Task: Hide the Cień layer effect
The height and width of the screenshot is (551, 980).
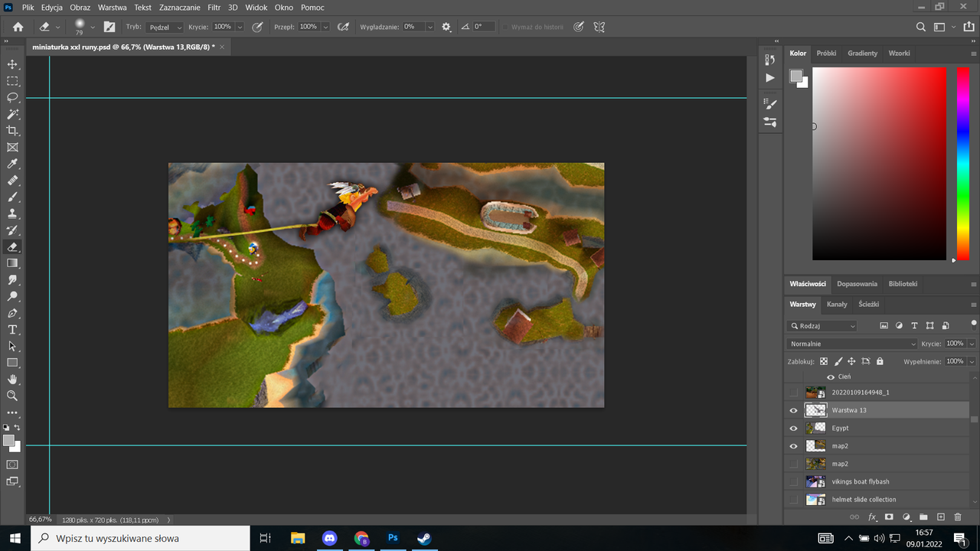Action: [831, 377]
